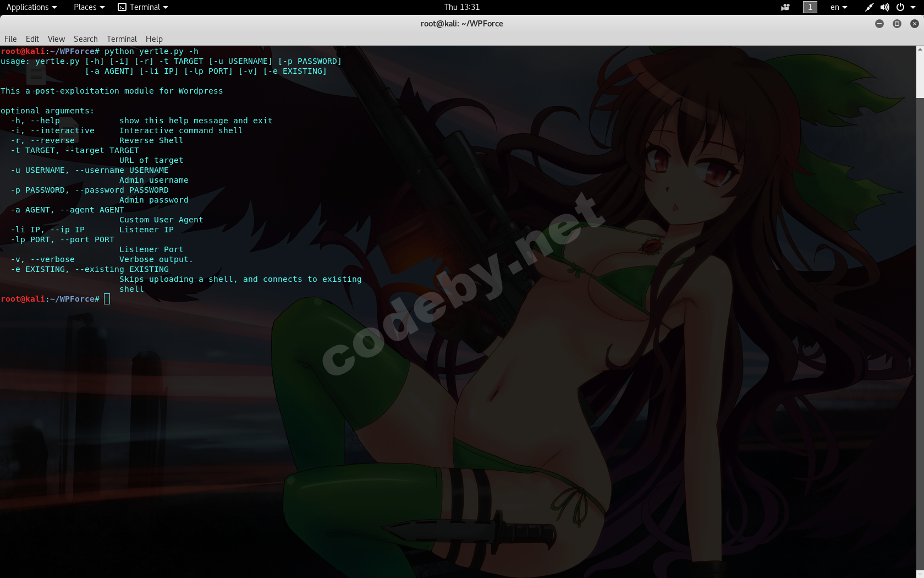Click the 'URL of target' description
924x578 pixels.
pos(151,160)
